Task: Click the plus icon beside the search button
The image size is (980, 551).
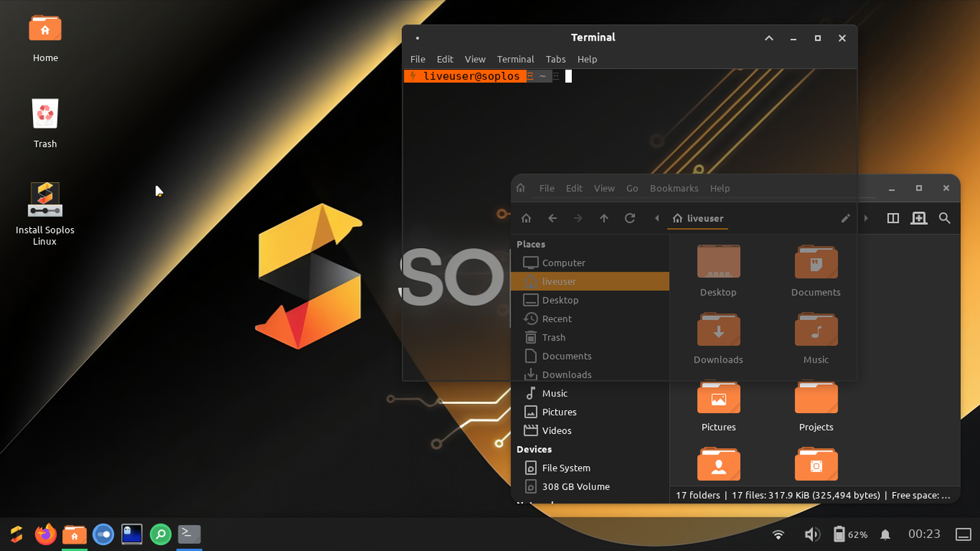Action: tap(919, 218)
